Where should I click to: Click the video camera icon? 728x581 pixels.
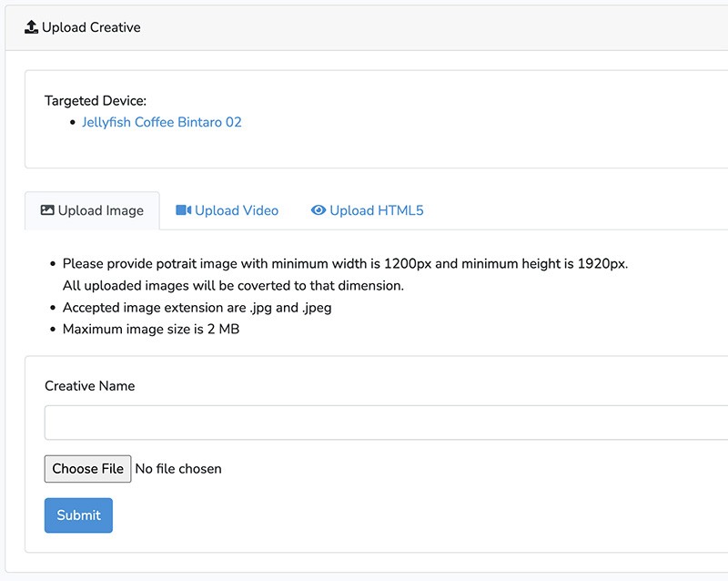coord(183,210)
